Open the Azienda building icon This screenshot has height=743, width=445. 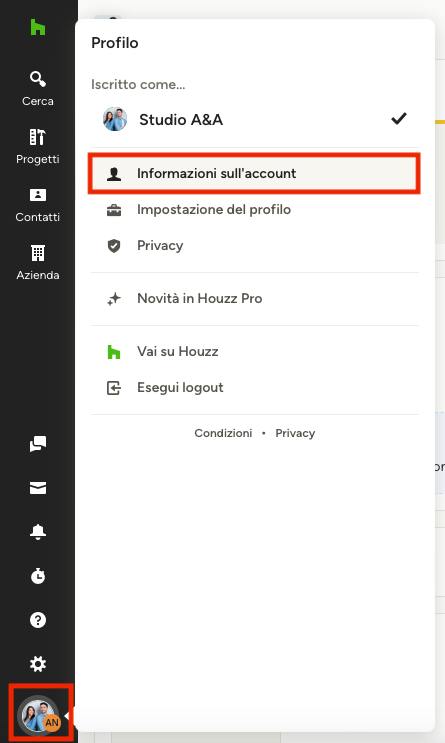click(37, 253)
